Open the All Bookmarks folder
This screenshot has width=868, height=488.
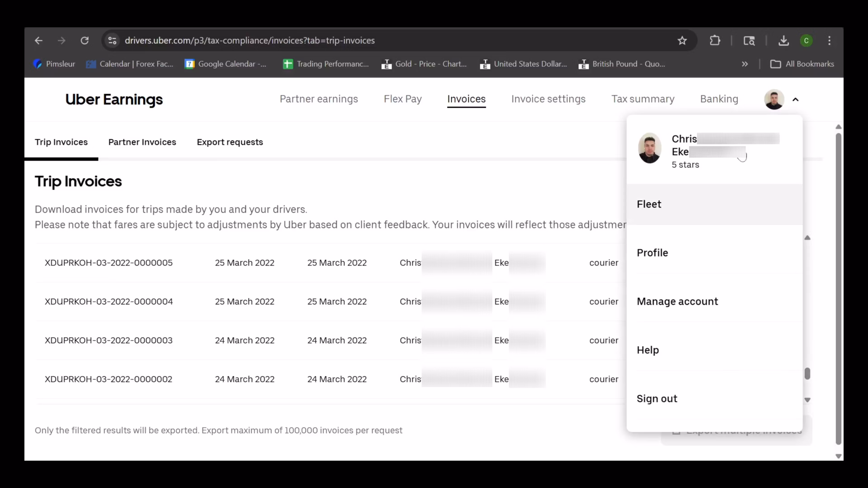tap(802, 64)
